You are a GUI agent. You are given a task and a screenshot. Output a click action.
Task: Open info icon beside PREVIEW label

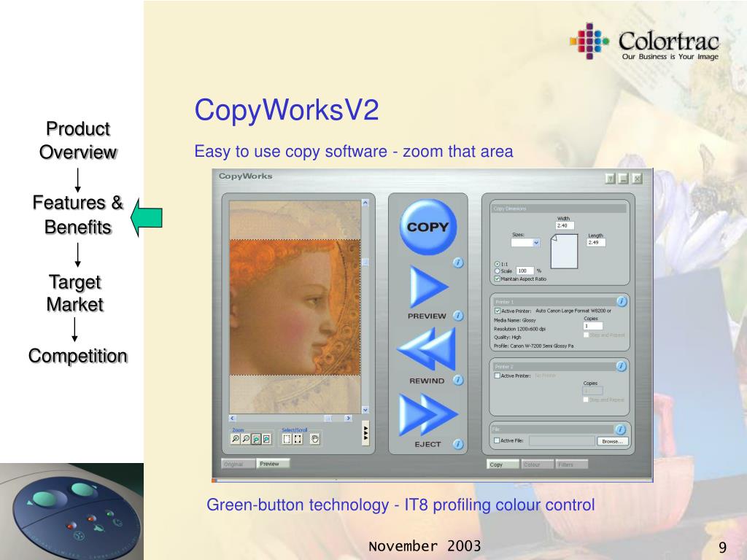[x=458, y=316]
